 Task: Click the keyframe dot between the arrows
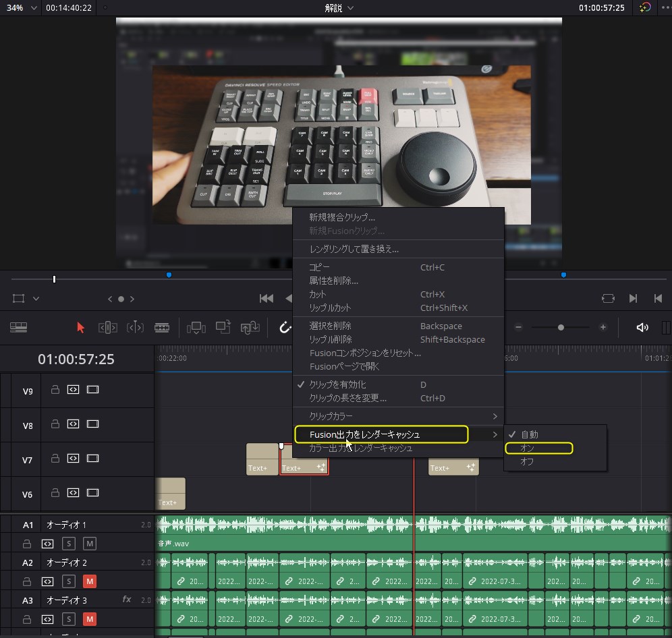[x=121, y=299]
